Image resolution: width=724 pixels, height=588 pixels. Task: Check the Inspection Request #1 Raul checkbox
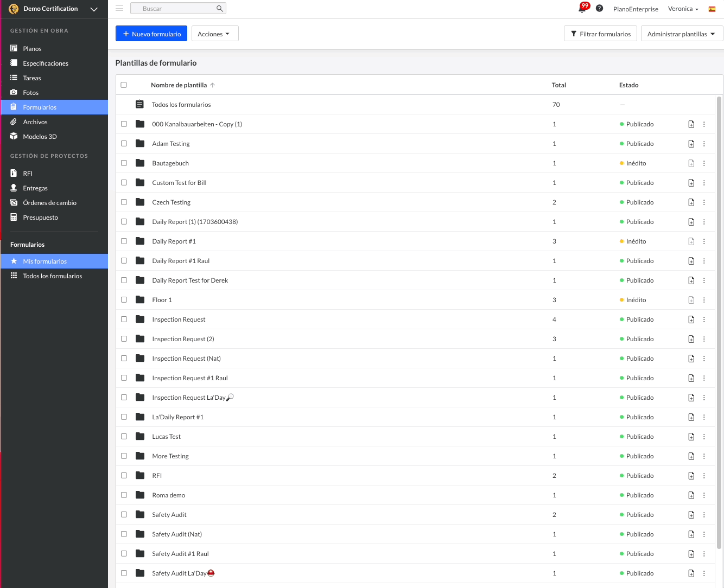tap(124, 378)
